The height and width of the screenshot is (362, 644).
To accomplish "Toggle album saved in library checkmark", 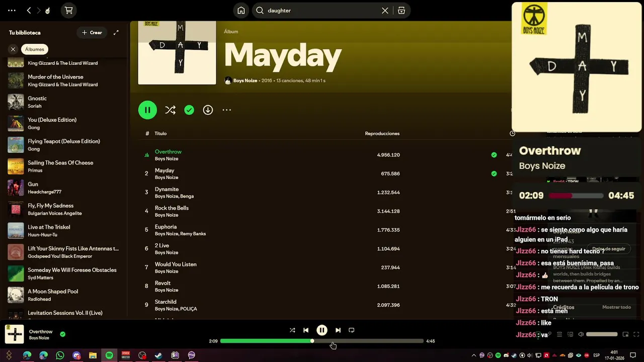I will (x=189, y=110).
